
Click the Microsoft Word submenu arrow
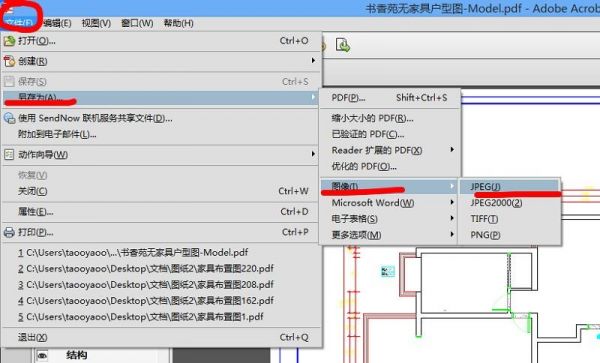click(452, 202)
